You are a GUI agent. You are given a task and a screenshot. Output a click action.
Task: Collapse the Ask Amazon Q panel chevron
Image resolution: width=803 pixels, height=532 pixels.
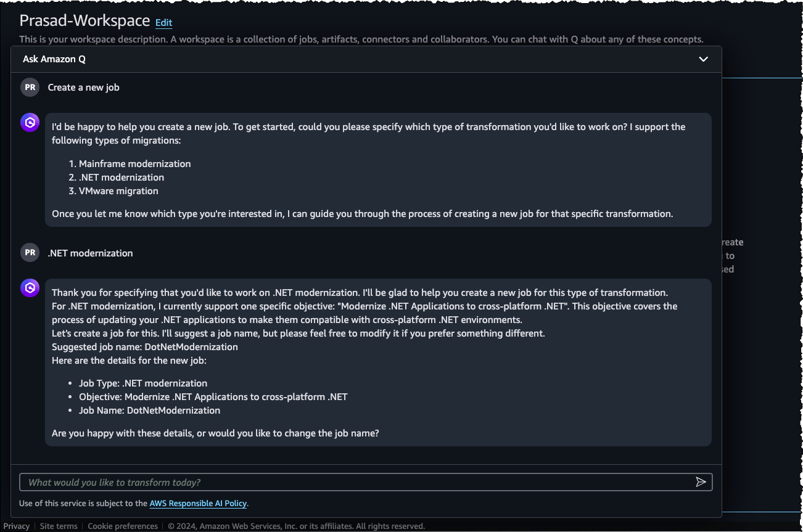703,59
